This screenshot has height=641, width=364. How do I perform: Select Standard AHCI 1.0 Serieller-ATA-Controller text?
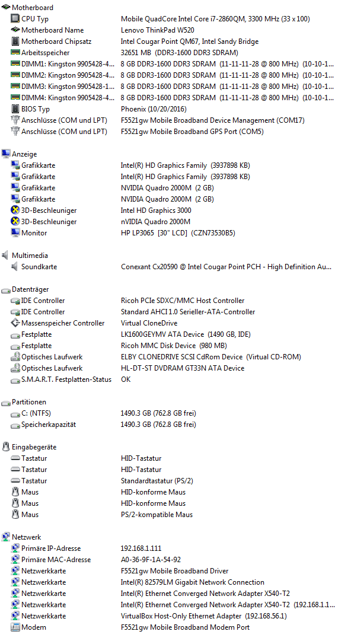[x=188, y=312]
